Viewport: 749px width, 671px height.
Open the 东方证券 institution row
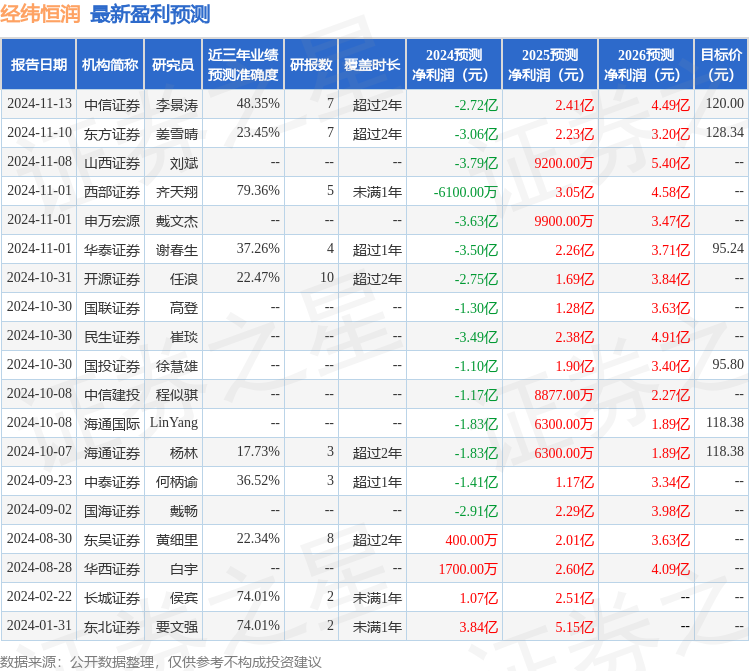[x=111, y=134]
